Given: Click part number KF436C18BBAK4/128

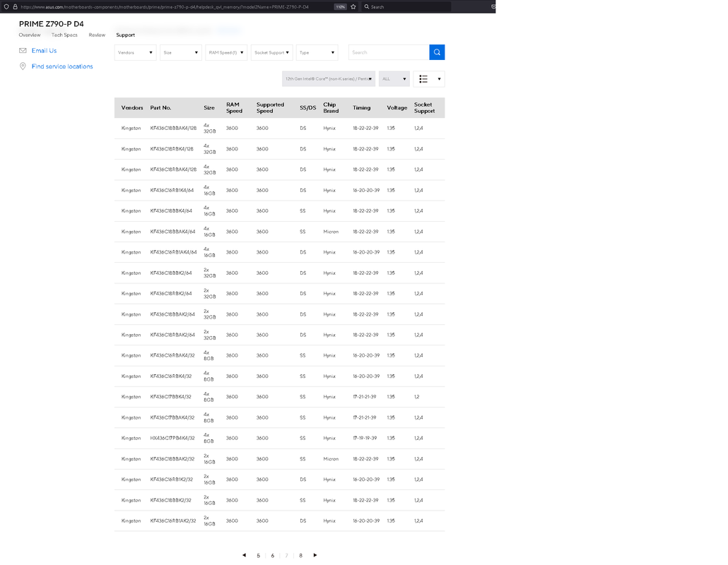Looking at the screenshot, I should click(173, 128).
